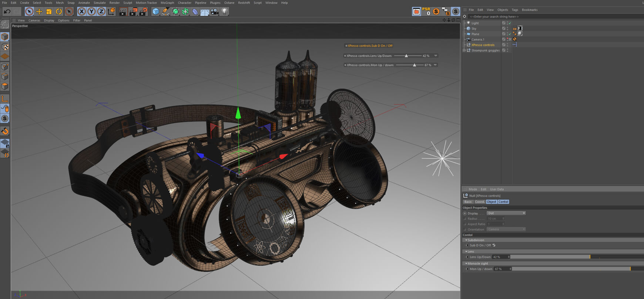The image size is (644, 299).
Task: Toggle Plane enable green checkmark
Action: coord(510,34)
